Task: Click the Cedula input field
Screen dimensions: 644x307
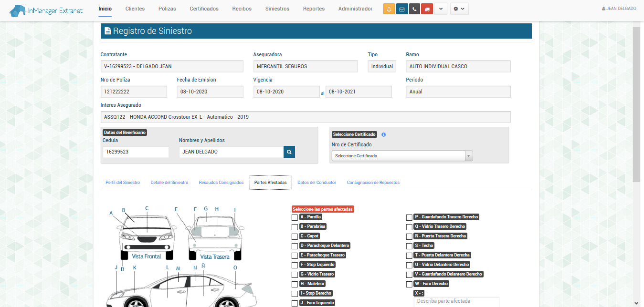Action: (x=136, y=152)
